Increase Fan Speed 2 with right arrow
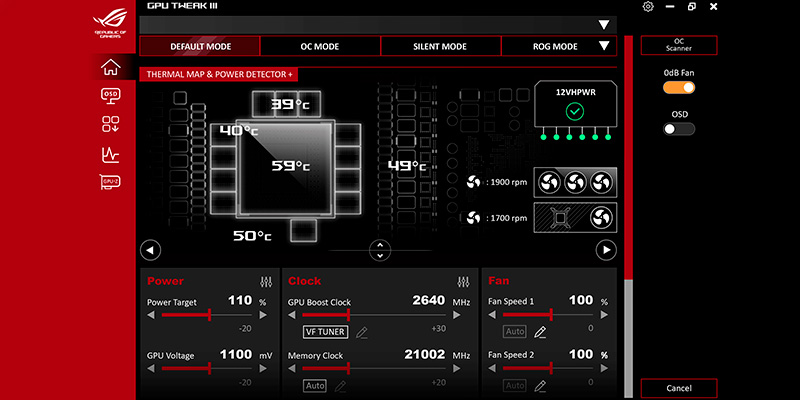This screenshot has height=400, width=800. 605,368
